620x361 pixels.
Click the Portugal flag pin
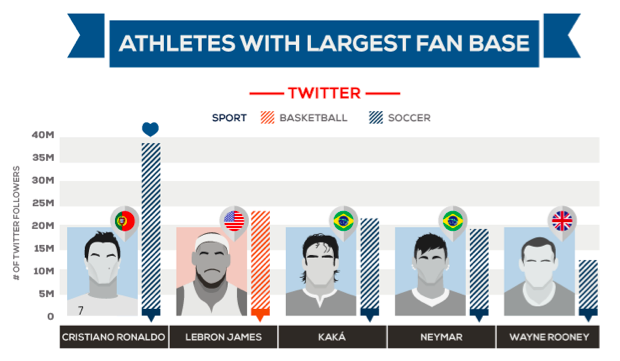point(125,223)
